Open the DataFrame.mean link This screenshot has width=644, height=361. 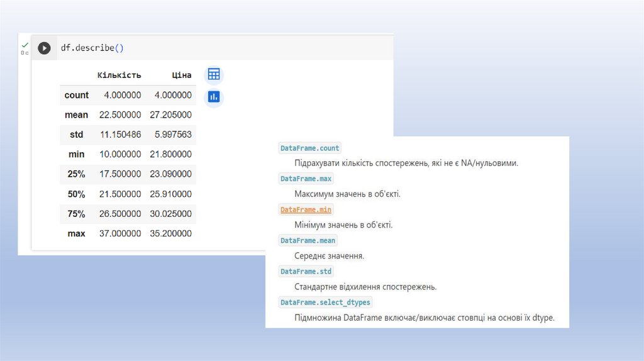point(308,241)
